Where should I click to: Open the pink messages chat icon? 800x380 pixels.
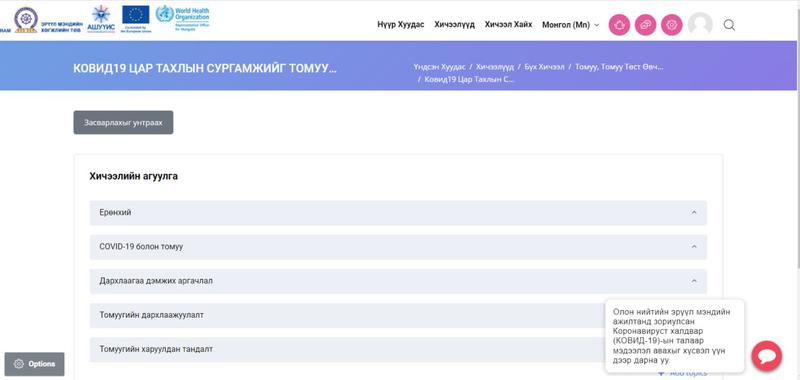tap(645, 24)
